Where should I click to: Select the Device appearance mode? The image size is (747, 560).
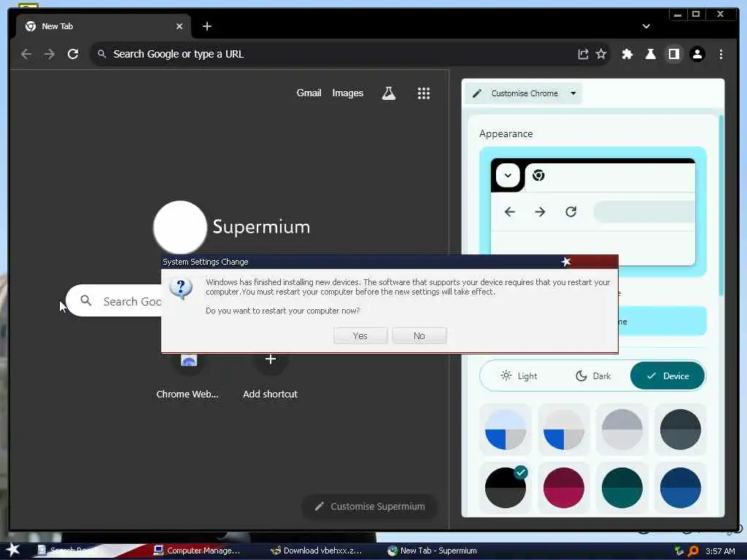(667, 376)
